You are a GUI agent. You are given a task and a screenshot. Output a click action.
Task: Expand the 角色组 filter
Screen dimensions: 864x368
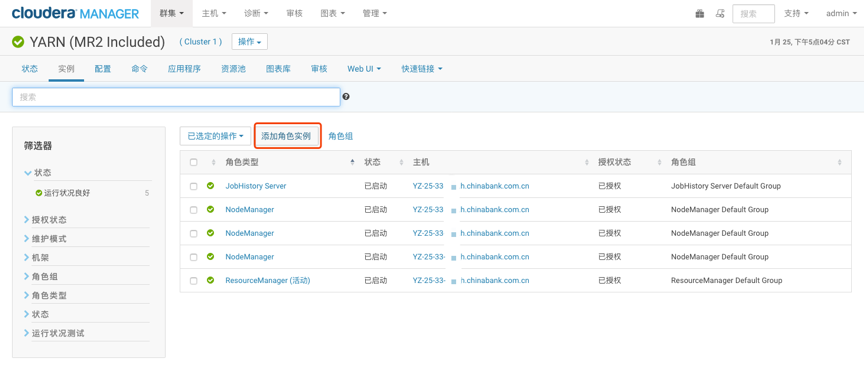pyautogui.click(x=41, y=277)
